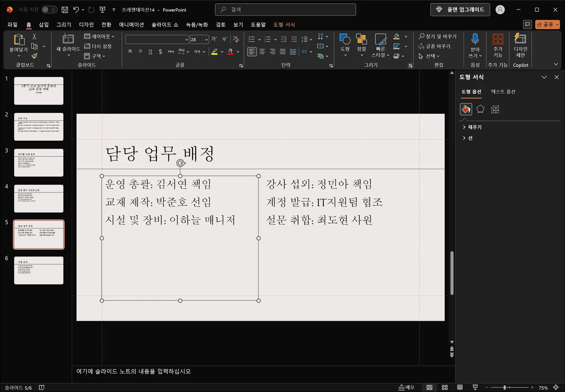Click the Save icon in title bar
Image resolution: width=565 pixels, height=392 pixels.
pyautogui.click(x=65, y=10)
